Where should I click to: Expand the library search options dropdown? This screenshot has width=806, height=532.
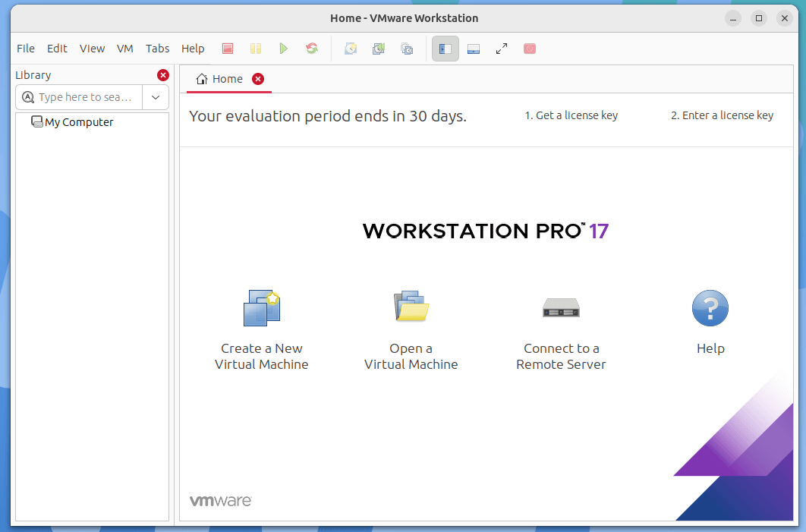156,97
